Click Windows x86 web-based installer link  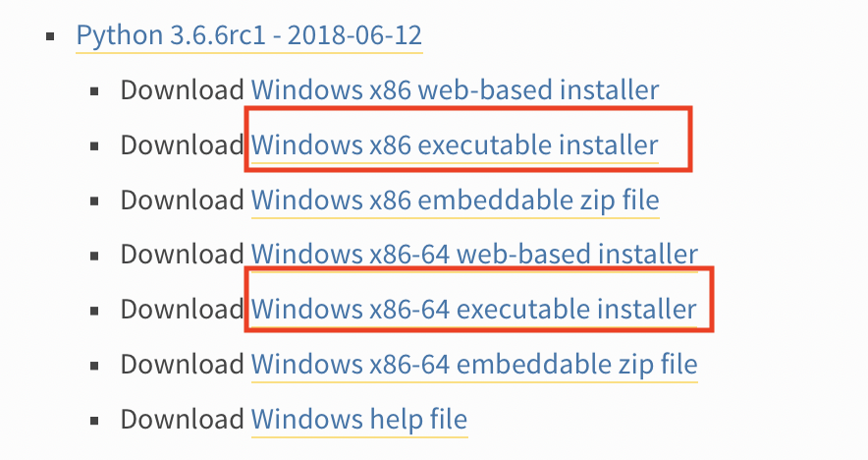point(455,89)
